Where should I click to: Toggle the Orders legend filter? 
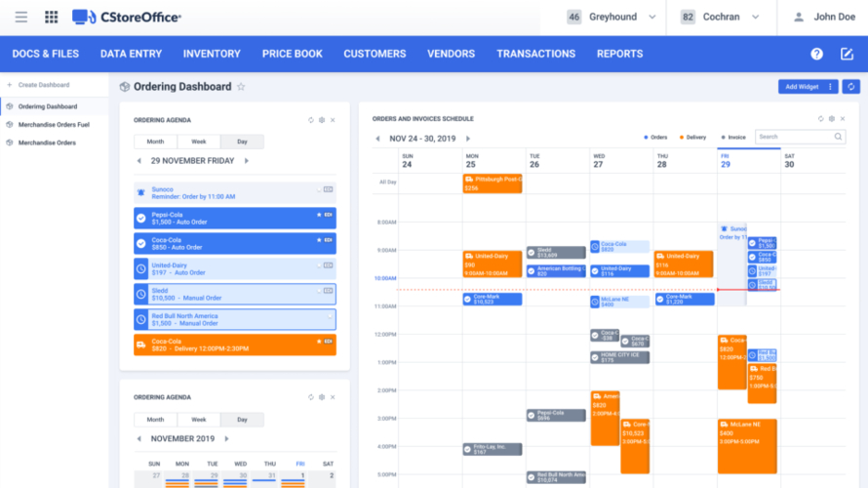pos(655,138)
